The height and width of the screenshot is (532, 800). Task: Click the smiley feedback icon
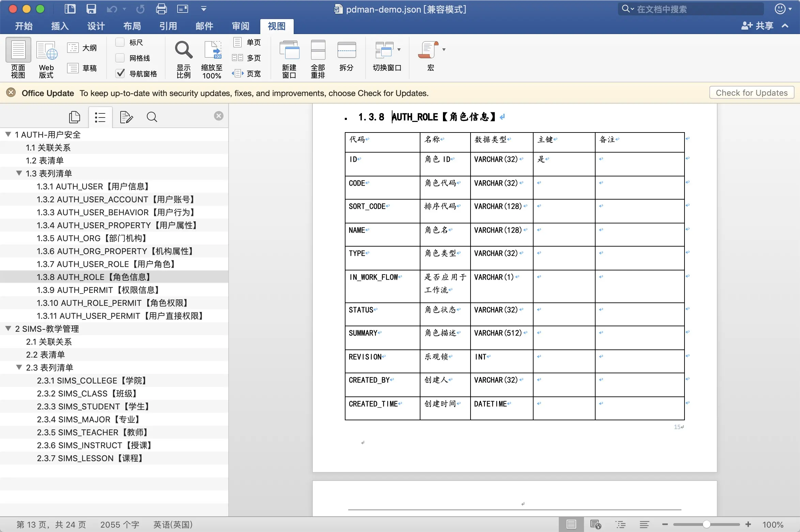(x=780, y=9)
